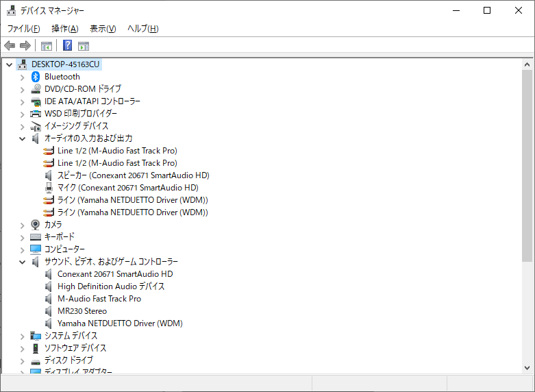Click the vertical scrollbar down arrow
The height and width of the screenshot is (392, 535).
coord(527,368)
